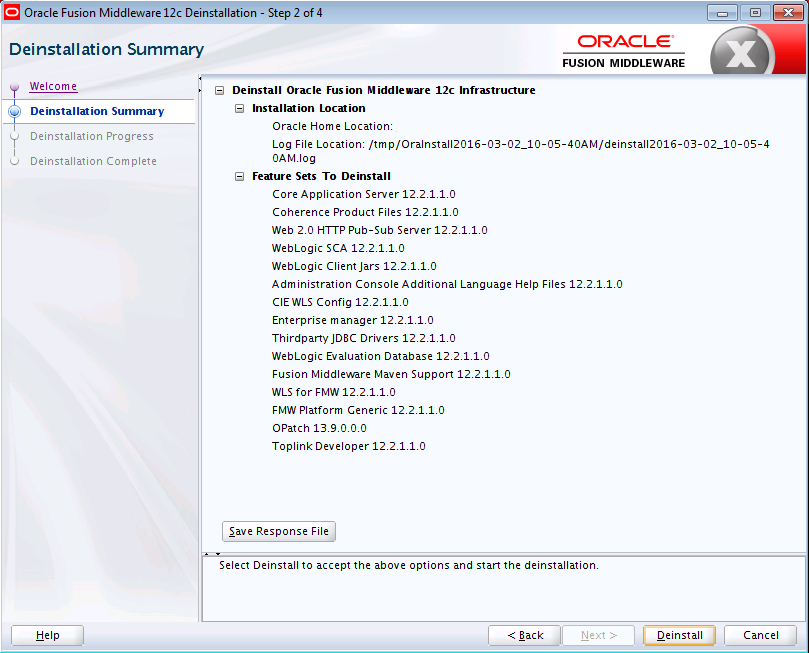
Task: Select the Oracle Home Location row
Action: (x=333, y=126)
